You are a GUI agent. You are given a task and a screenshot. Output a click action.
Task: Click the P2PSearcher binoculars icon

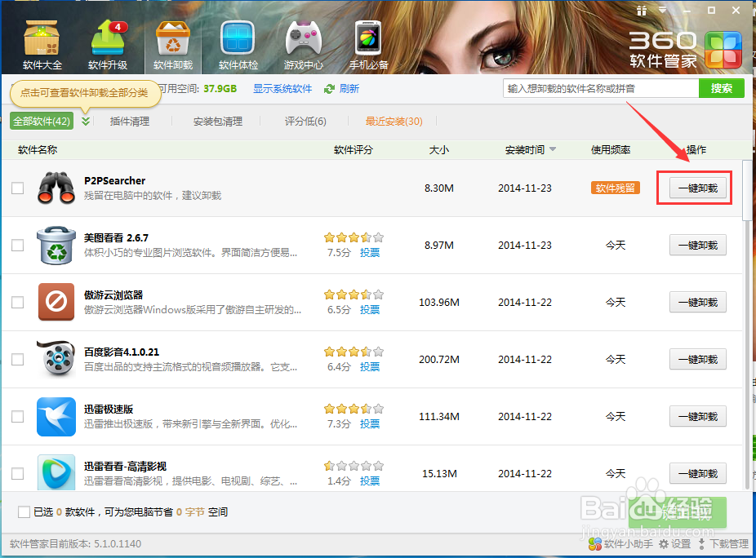[56, 188]
